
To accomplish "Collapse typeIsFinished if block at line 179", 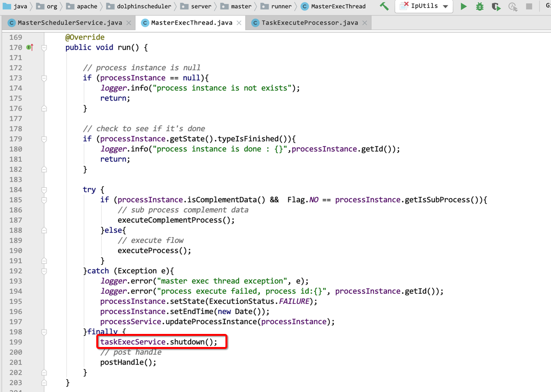I will [x=44, y=139].
